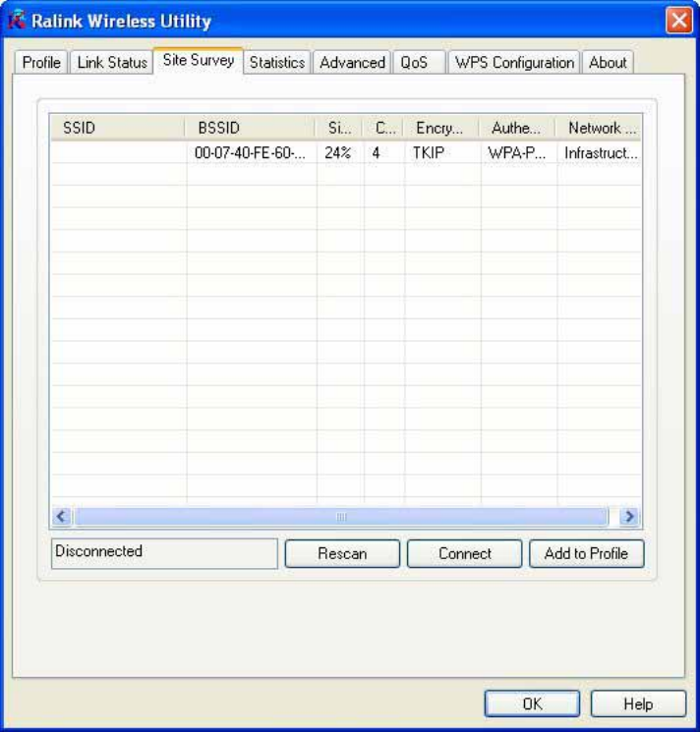Click the WPA-P... authentication cell
The height and width of the screenshot is (732, 700).
coord(516,152)
